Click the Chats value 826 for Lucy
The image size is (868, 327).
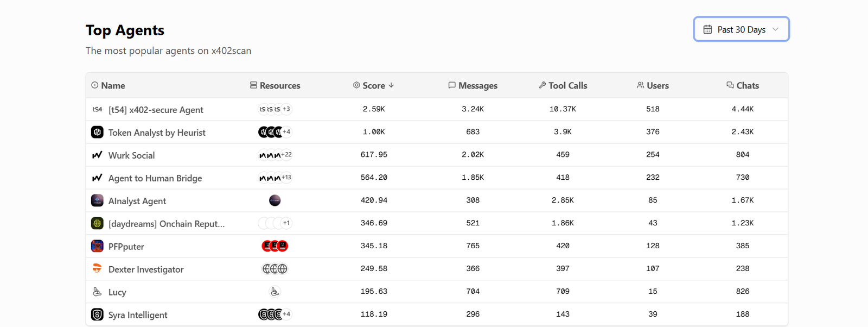tap(743, 292)
